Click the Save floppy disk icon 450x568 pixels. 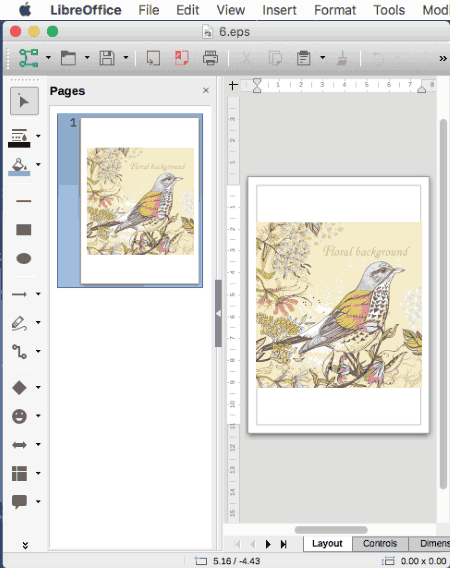click(107, 58)
